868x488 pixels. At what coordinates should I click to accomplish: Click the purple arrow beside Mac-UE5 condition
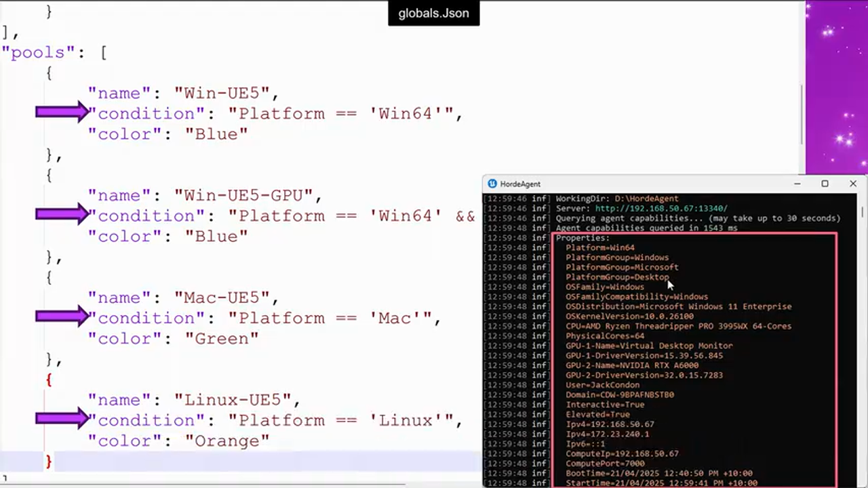pos(60,318)
